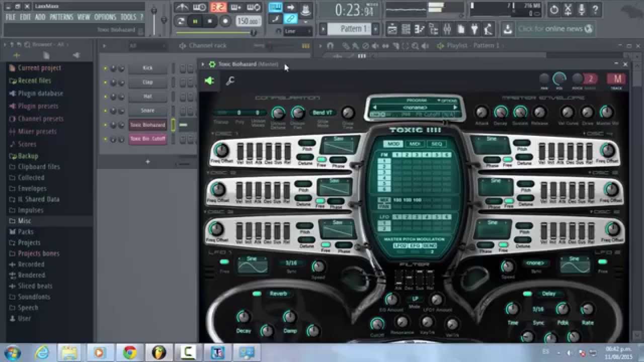The image size is (644, 362).
Task: Toggle Clap channel mute LED
Action: pyautogui.click(x=105, y=82)
